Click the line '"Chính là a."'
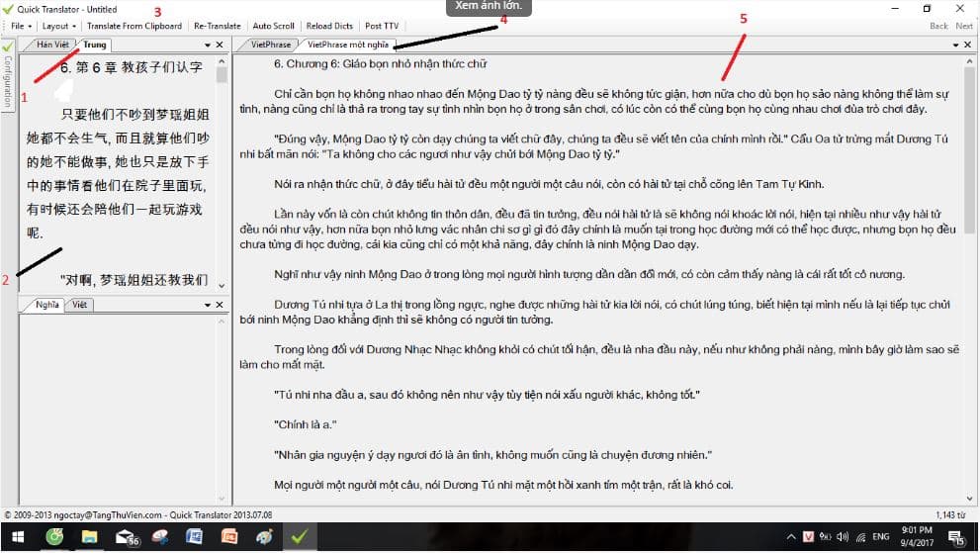Screen dimensions: 980x553 coord(305,424)
